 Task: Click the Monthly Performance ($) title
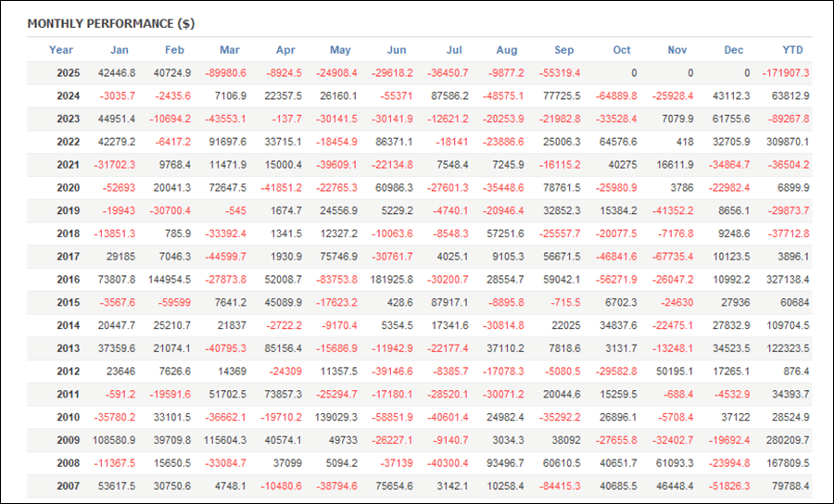pos(110,23)
